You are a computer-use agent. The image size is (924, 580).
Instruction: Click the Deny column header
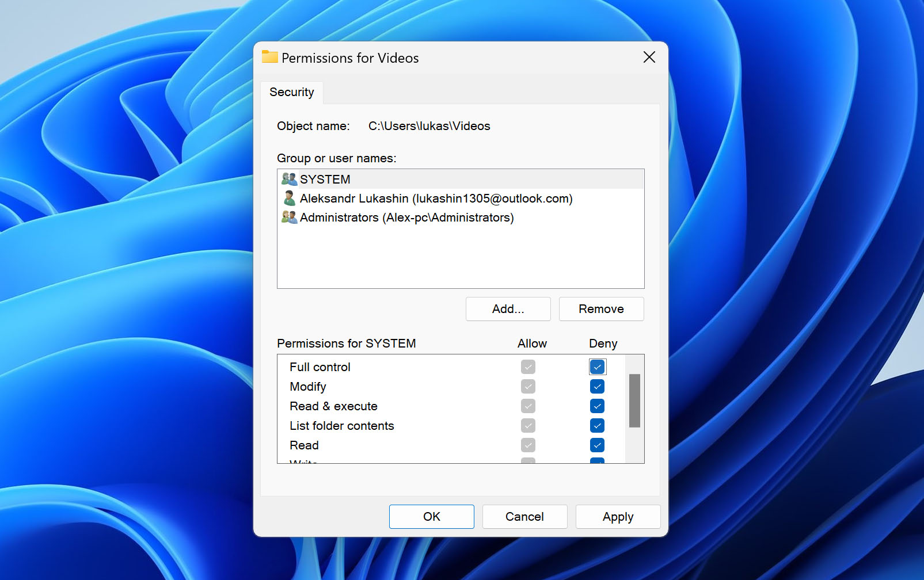(603, 344)
